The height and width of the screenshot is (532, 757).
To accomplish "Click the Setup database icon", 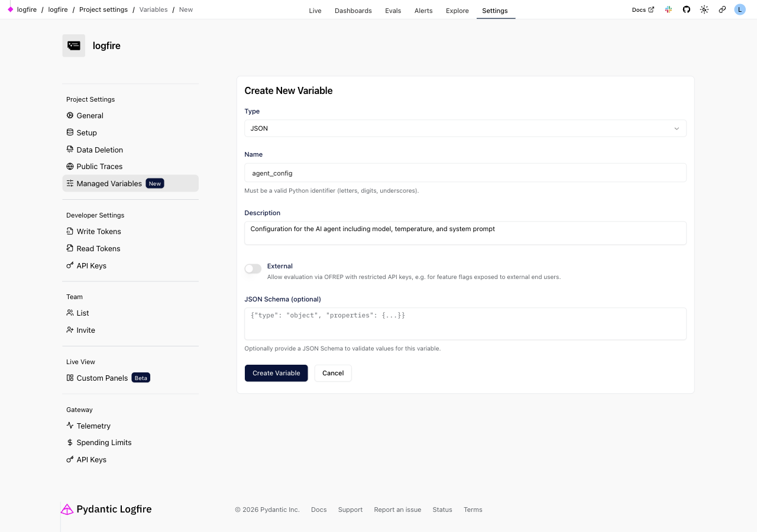I will pyautogui.click(x=70, y=132).
